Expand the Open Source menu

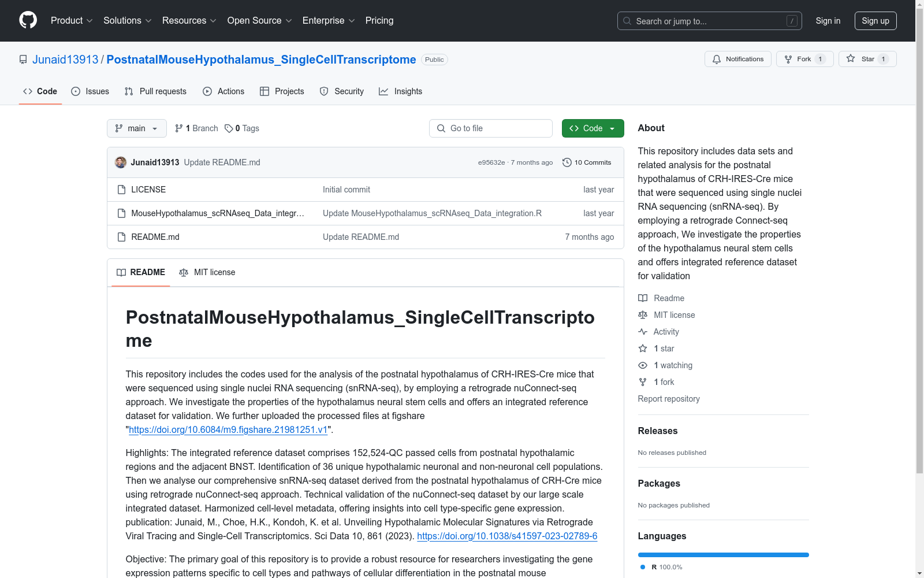[x=260, y=20]
